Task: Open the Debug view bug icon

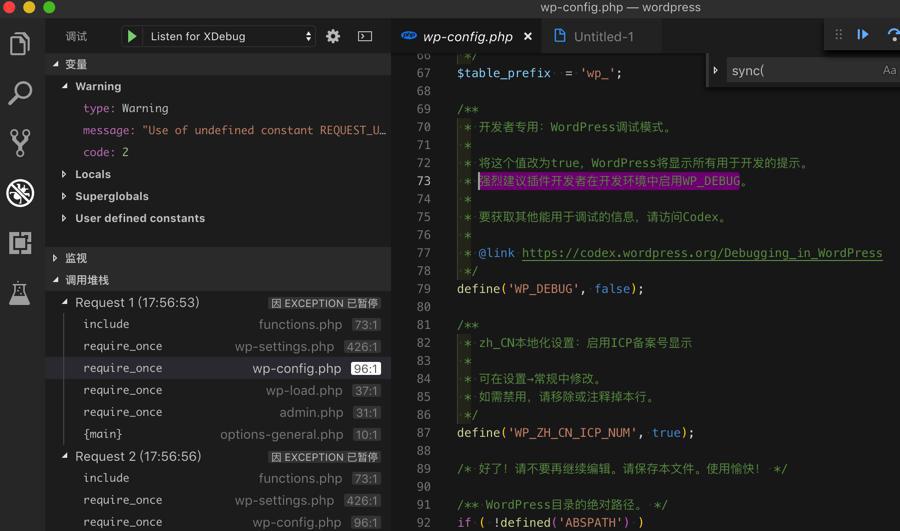Action: 20,193
